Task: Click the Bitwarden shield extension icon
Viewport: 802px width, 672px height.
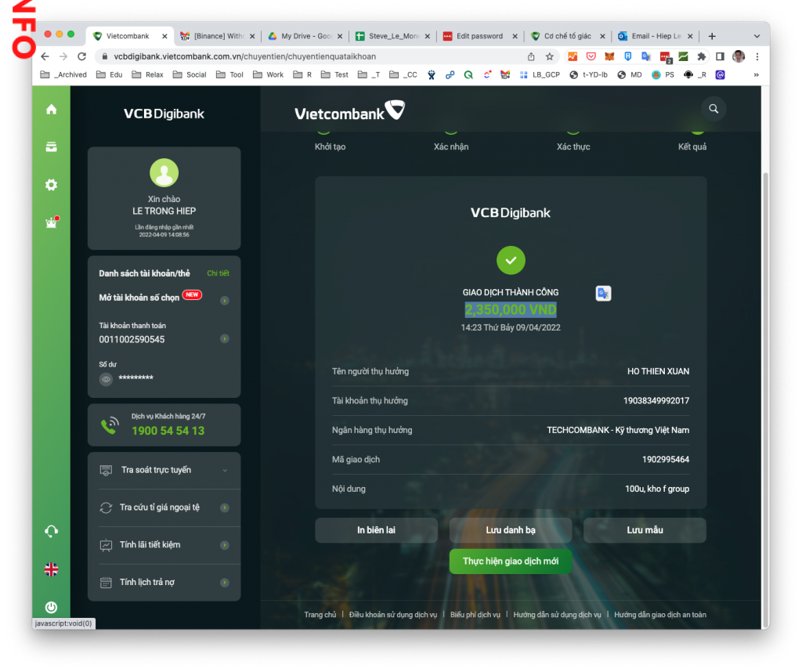Action: click(x=627, y=56)
